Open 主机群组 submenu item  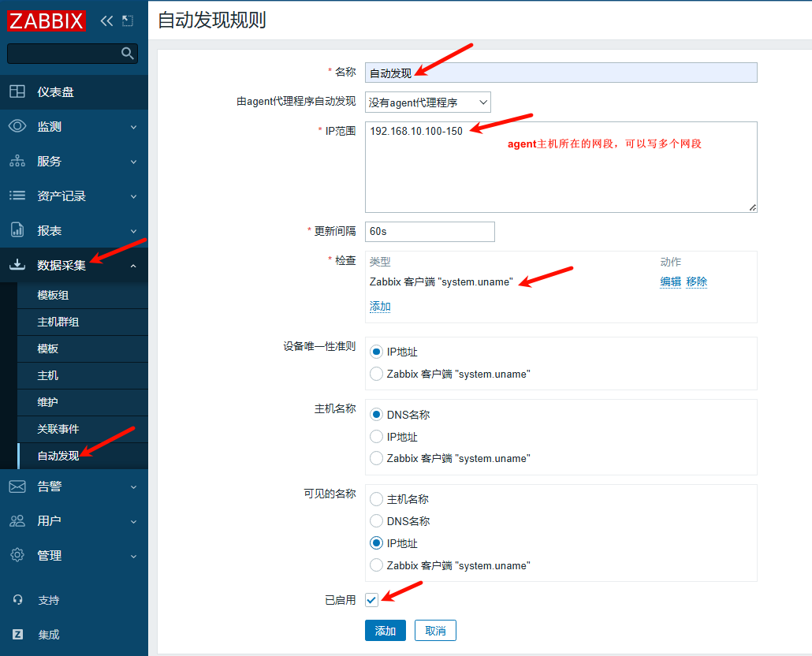pyautogui.click(x=83, y=322)
